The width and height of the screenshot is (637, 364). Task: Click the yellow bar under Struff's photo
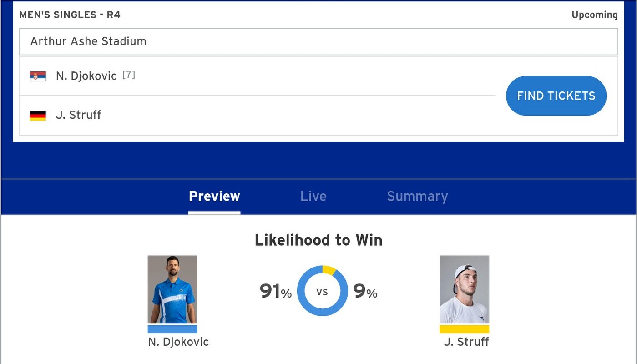click(464, 329)
